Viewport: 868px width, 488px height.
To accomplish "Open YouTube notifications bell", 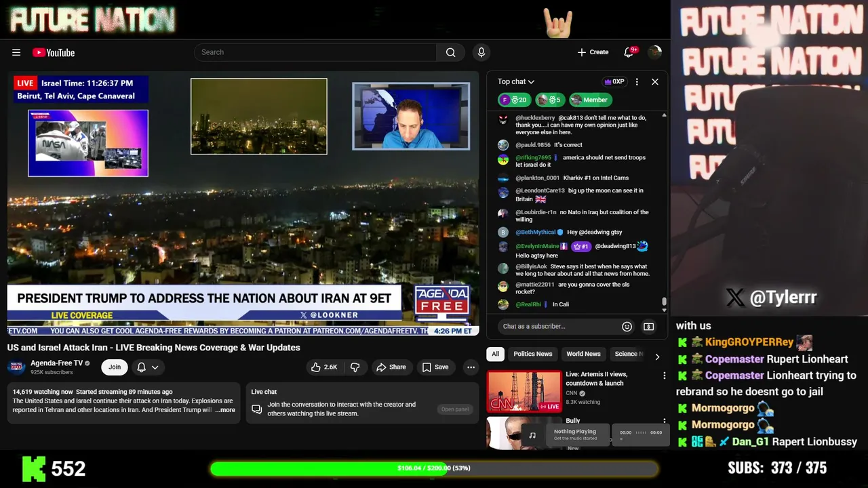I will pyautogui.click(x=629, y=52).
